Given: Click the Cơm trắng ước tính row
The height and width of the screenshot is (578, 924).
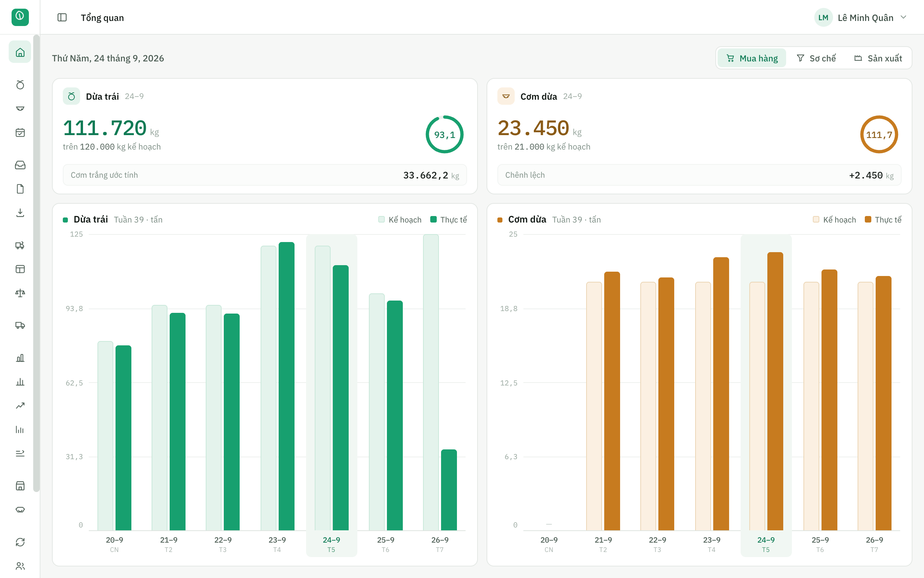Looking at the screenshot, I should click(x=265, y=175).
